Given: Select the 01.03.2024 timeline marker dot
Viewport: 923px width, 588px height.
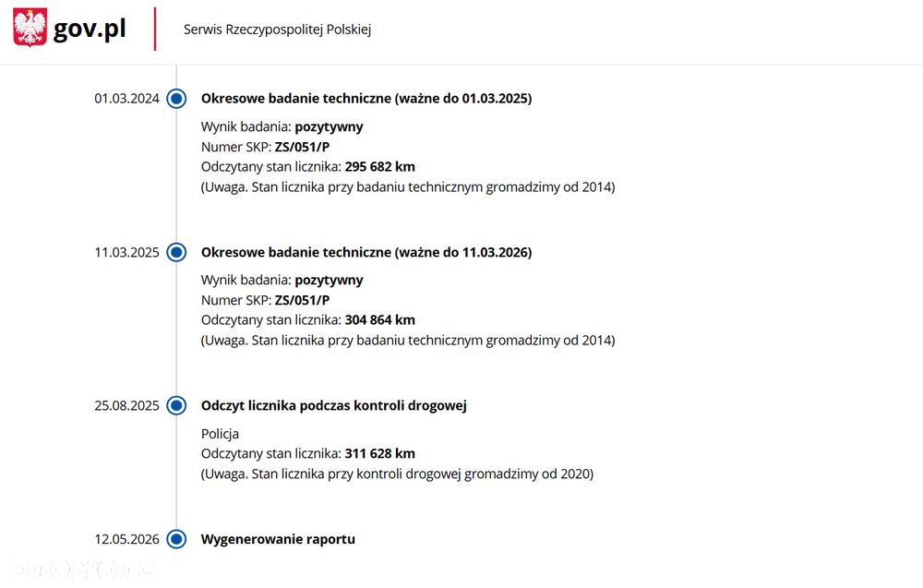Looking at the screenshot, I should coord(176,98).
